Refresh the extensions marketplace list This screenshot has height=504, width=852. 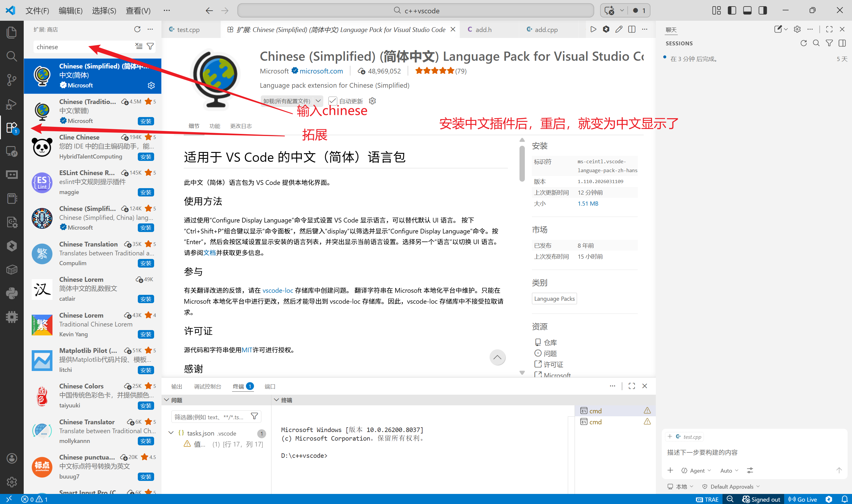click(x=137, y=29)
